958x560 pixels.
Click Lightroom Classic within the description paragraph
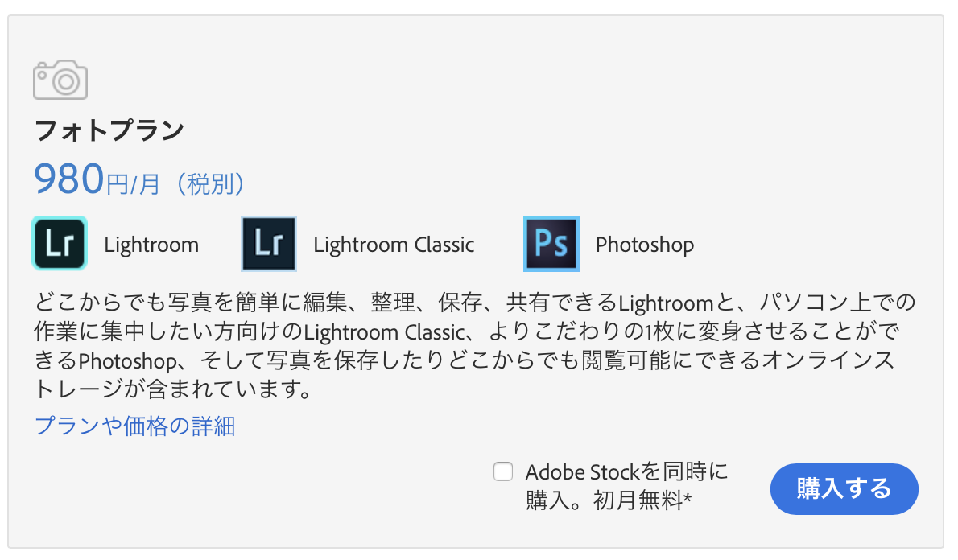tap(384, 331)
